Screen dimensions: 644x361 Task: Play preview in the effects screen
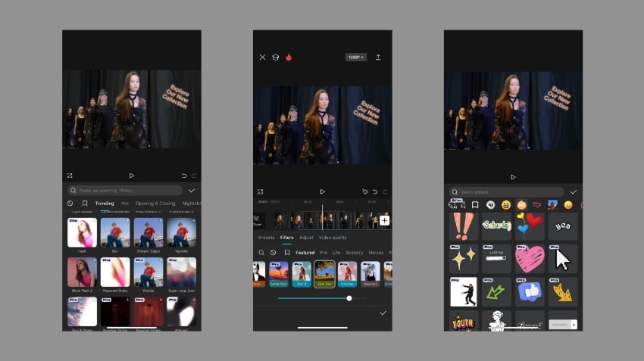coord(131,176)
